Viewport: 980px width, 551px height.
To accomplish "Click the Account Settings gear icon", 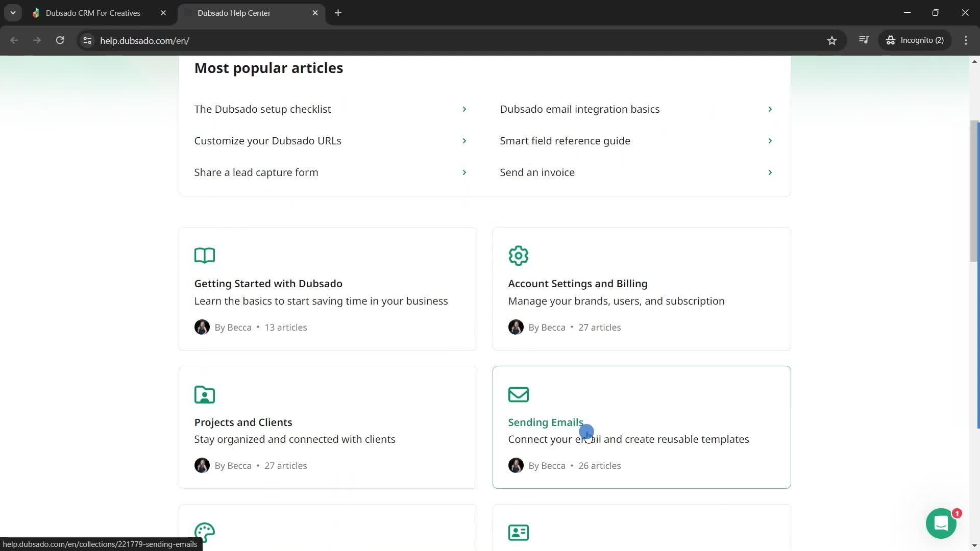I will click(518, 256).
